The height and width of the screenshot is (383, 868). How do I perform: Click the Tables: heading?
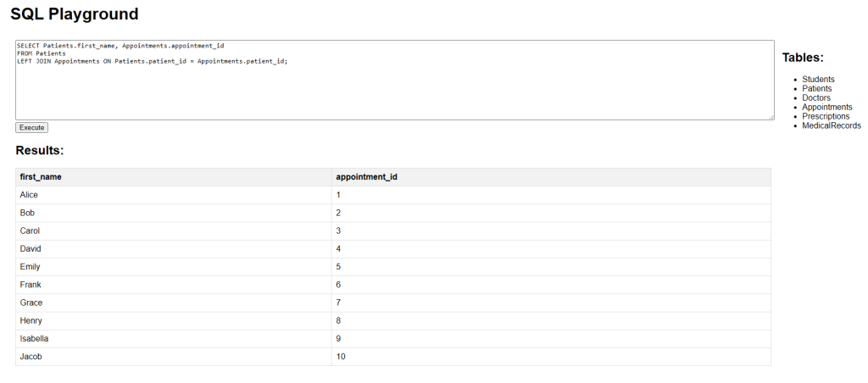[803, 57]
